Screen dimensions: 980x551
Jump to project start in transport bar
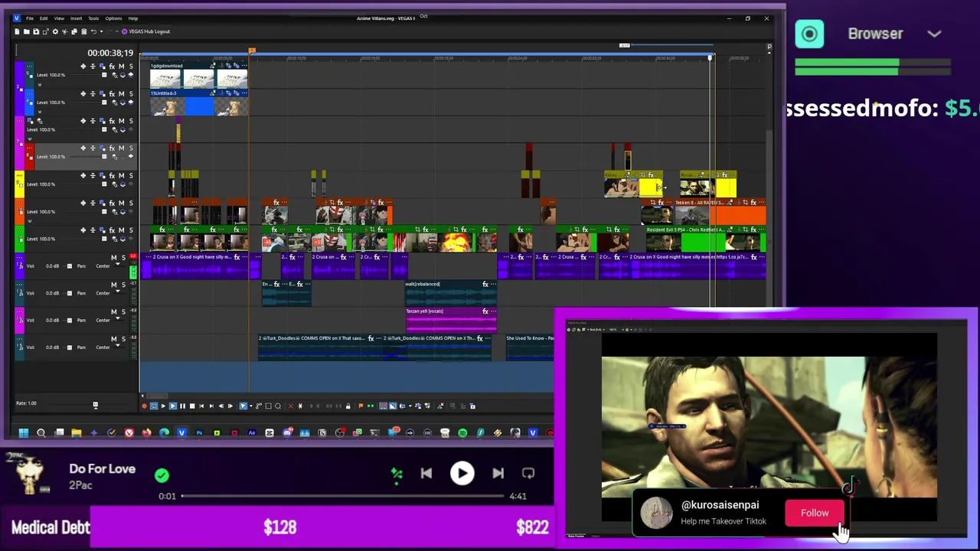(201, 406)
